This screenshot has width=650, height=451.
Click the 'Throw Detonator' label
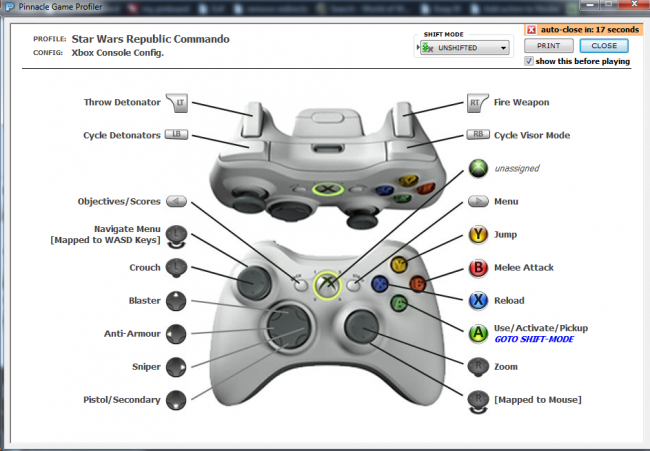click(x=122, y=102)
